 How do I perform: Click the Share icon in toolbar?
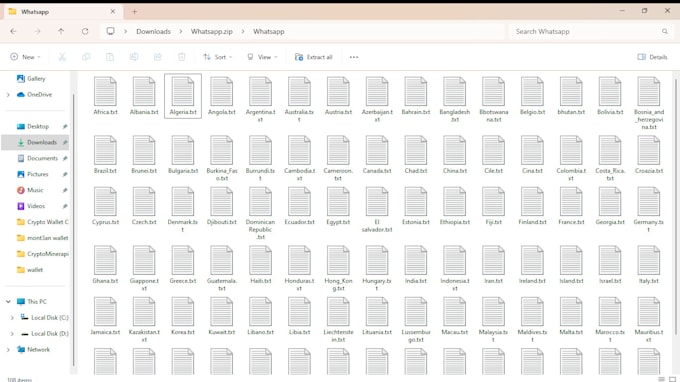(157, 57)
